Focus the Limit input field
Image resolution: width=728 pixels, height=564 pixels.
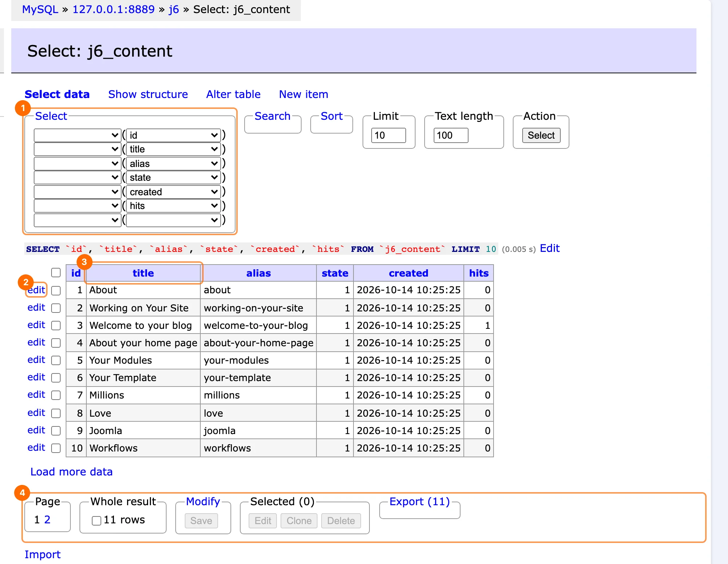[388, 135]
